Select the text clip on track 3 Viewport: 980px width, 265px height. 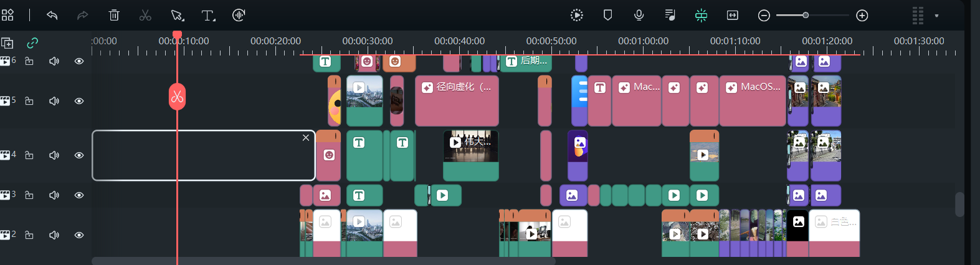pos(364,195)
